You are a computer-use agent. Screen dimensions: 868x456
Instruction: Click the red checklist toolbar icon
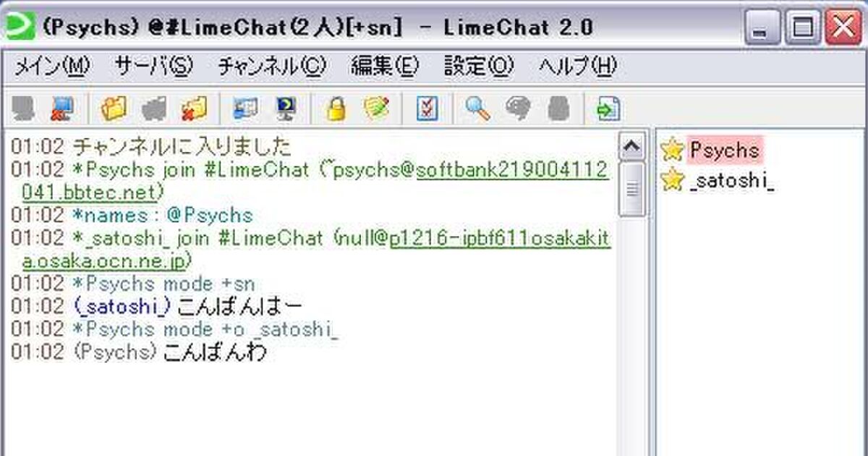click(427, 109)
